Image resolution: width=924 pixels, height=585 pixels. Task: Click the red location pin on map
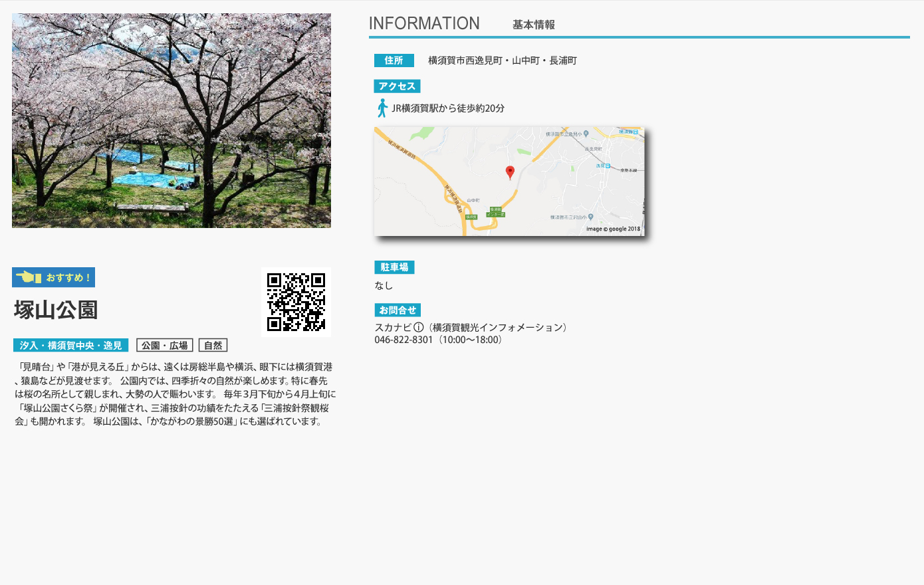coord(510,172)
